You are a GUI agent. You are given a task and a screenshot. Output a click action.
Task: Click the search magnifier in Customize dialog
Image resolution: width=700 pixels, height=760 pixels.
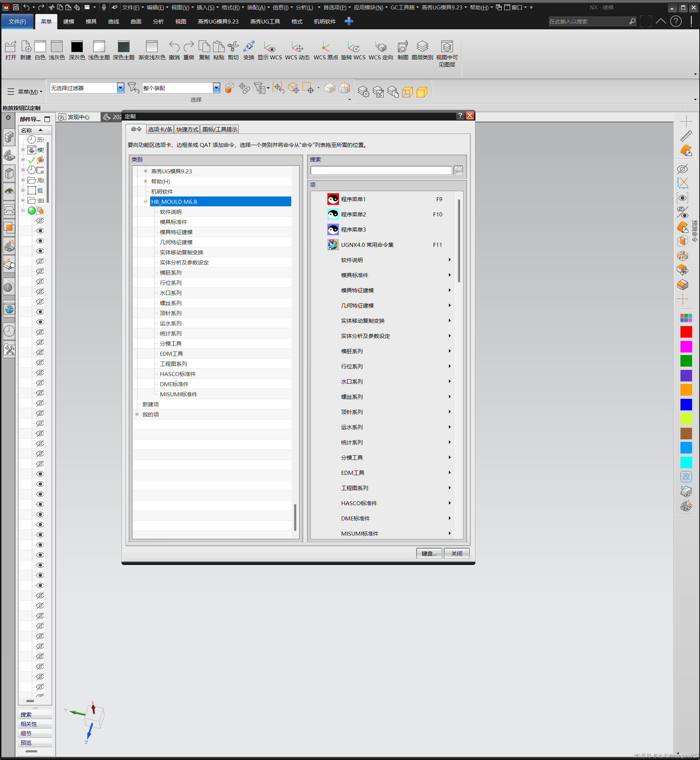click(458, 170)
